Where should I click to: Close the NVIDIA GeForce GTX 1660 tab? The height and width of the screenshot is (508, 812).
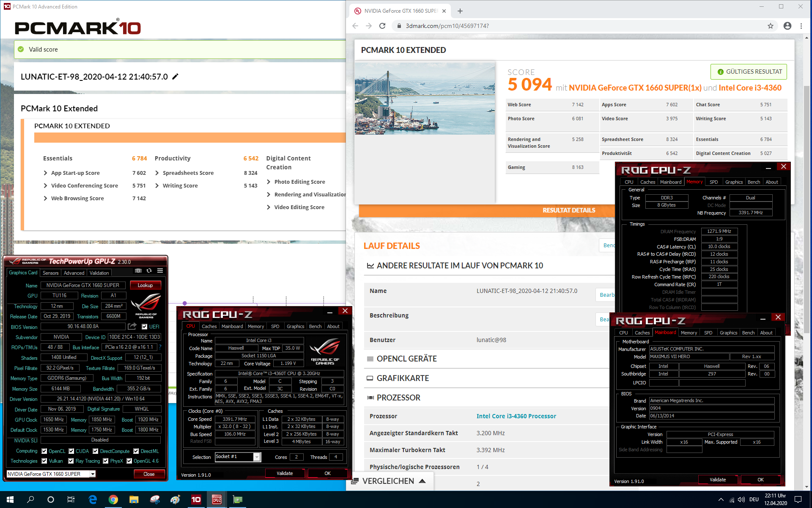click(444, 11)
